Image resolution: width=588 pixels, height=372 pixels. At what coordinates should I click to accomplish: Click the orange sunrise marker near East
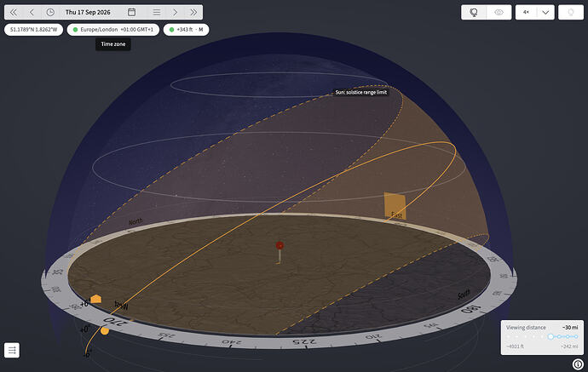pyautogui.click(x=395, y=206)
